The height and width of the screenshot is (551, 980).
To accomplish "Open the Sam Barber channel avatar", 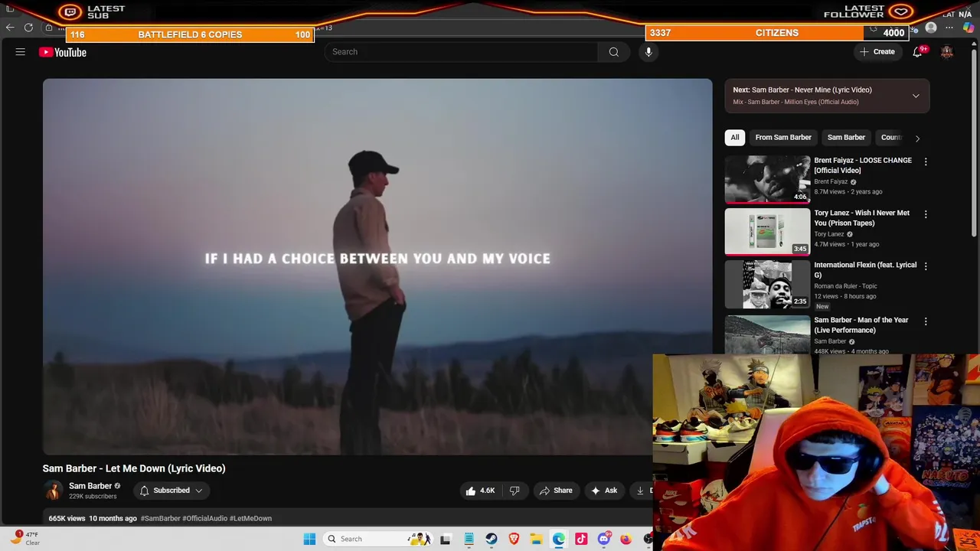I will (x=53, y=491).
